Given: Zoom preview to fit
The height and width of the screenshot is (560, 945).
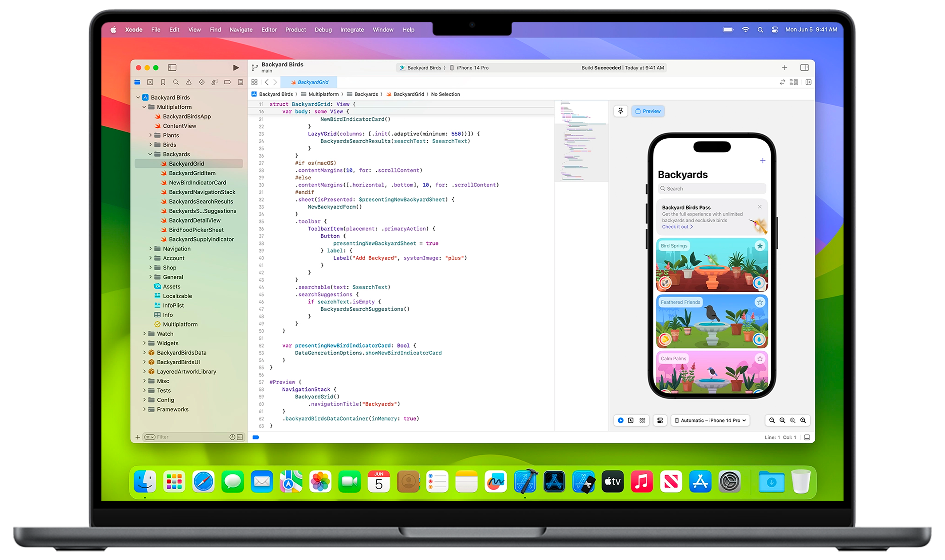Looking at the screenshot, I should (793, 420).
